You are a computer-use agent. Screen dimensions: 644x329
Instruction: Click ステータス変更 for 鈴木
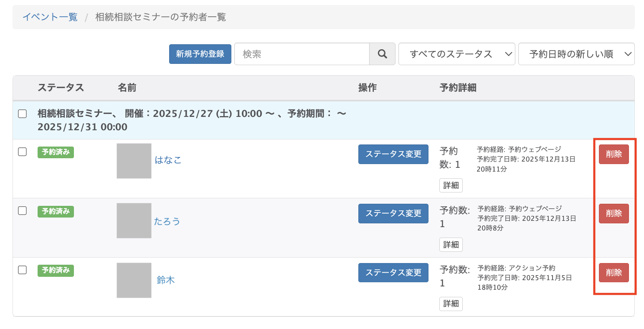pyautogui.click(x=393, y=272)
